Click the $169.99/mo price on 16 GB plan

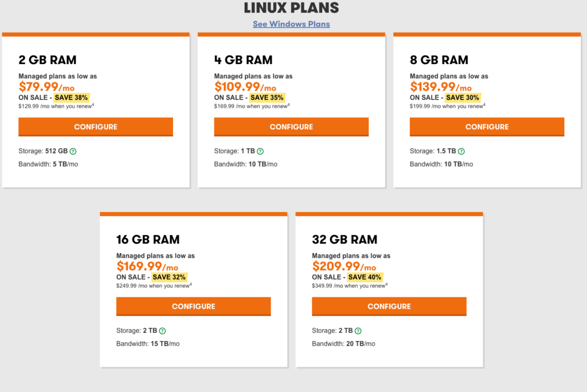click(x=147, y=266)
